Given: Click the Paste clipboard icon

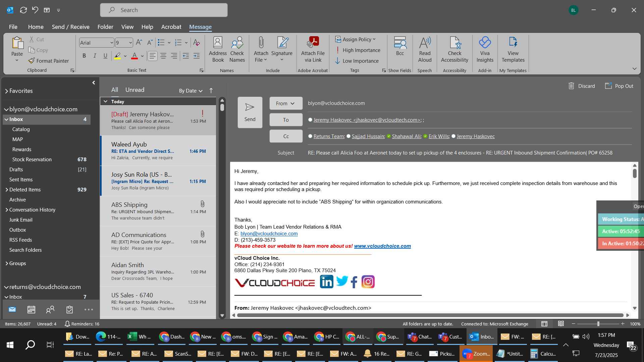Looking at the screenshot, I should pos(17,43).
